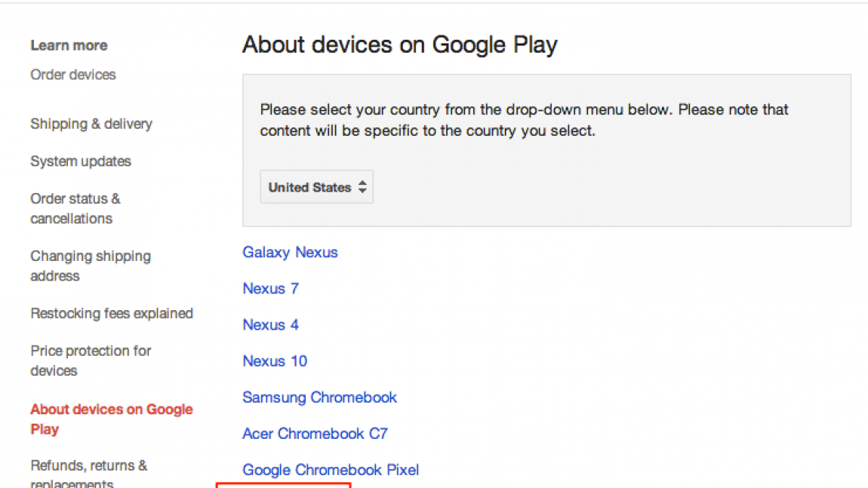Open the Samsung Chromebook link
Viewport: 868px width, 488px height.
320,397
